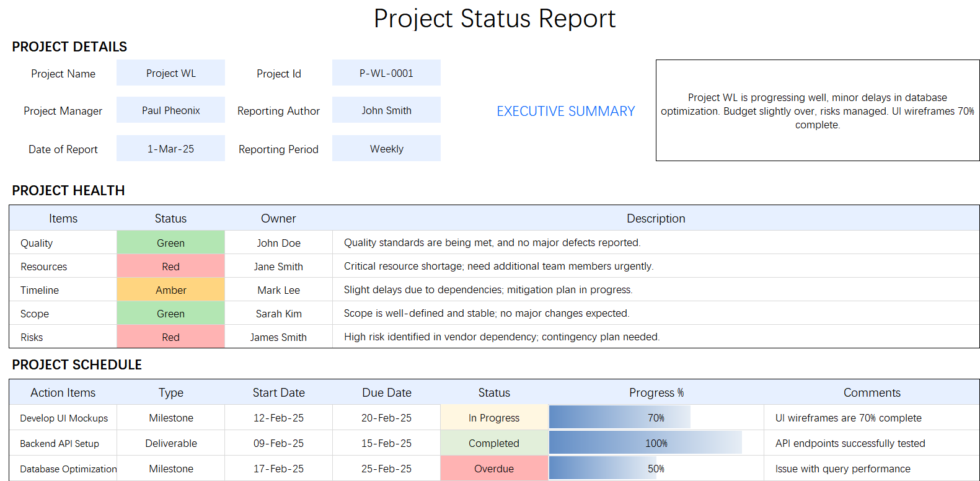Select the Green status cell for Scope
Screen dimensions: 980x481
(170, 313)
